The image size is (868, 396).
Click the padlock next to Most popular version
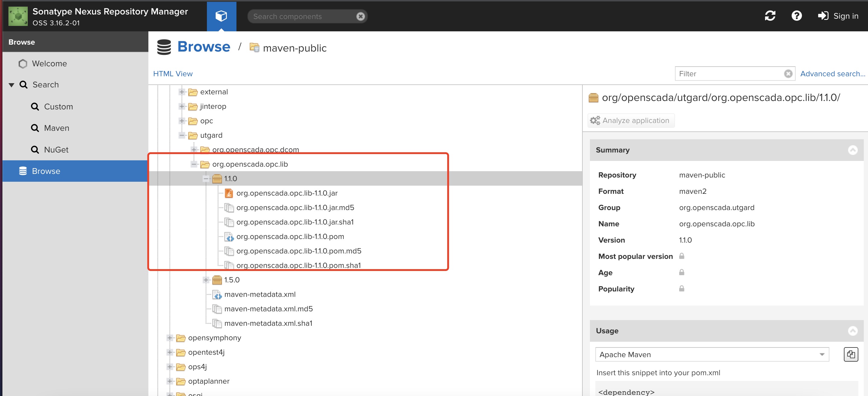682,256
